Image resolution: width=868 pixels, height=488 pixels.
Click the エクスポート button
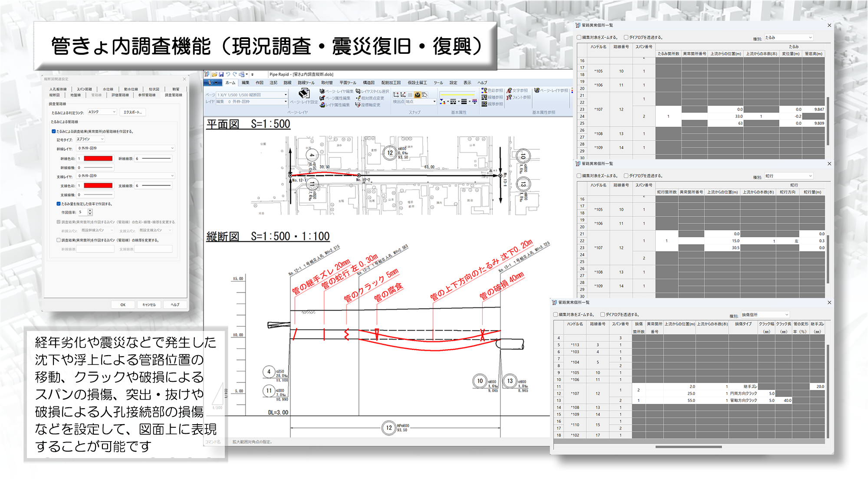pyautogui.click(x=133, y=112)
